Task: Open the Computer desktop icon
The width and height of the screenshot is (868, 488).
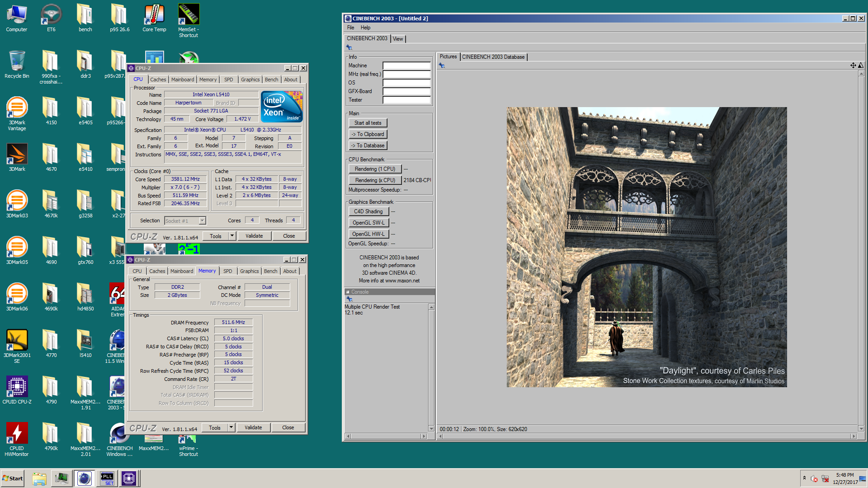Action: (x=17, y=18)
